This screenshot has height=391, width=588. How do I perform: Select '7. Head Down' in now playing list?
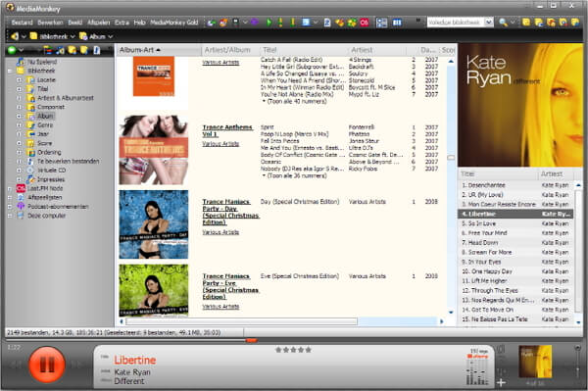[516, 243]
